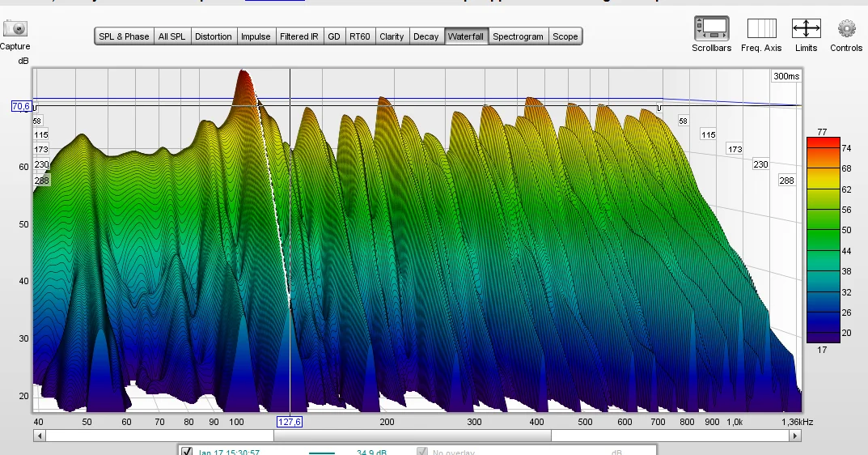
Task: Click the 34.9 dB trace value
Action: click(x=371, y=453)
